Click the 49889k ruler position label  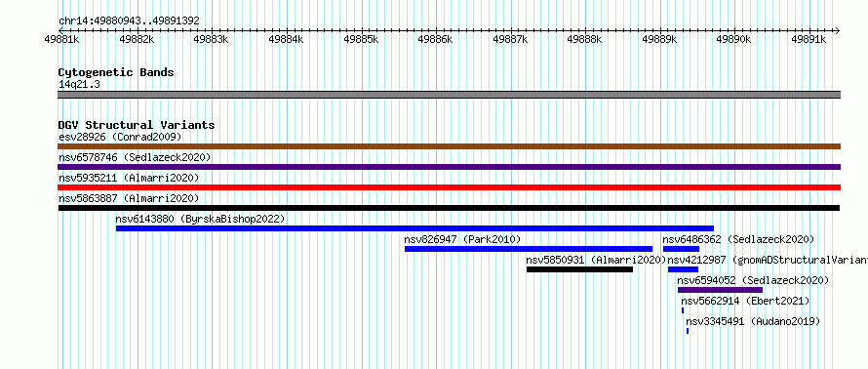(660, 39)
